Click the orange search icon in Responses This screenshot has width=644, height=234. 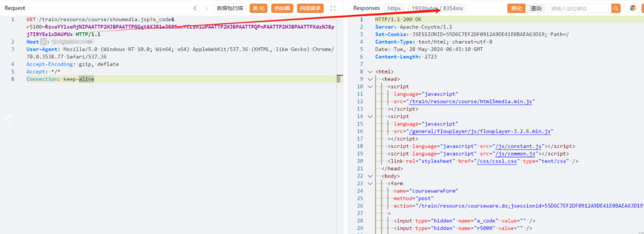click(x=616, y=8)
